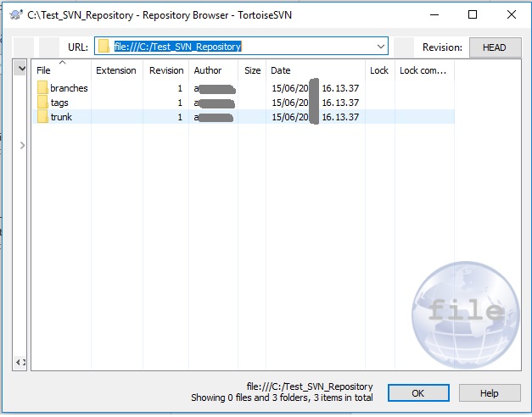
Task: Sort by the Lock column header
Action: pos(379,70)
